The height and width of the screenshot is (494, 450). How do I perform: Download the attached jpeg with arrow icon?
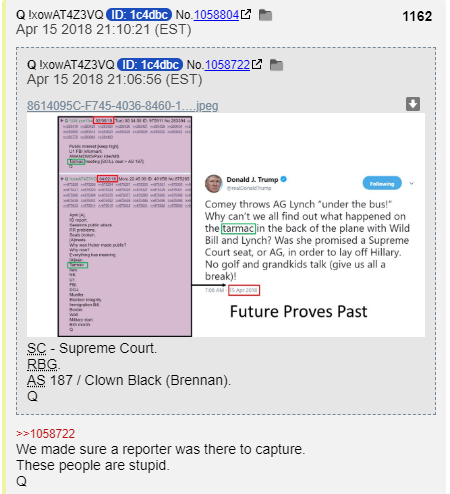coord(413,104)
